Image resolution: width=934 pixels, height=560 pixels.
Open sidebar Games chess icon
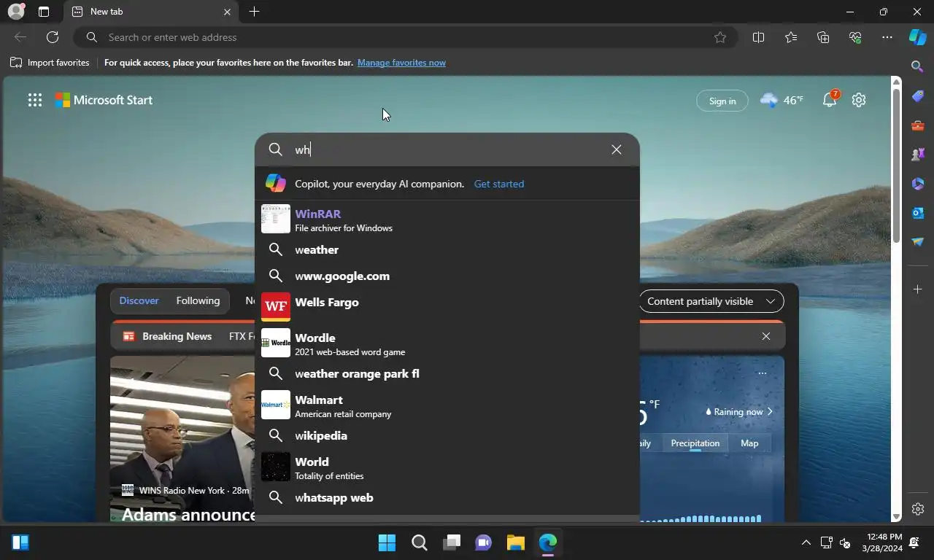(x=918, y=155)
